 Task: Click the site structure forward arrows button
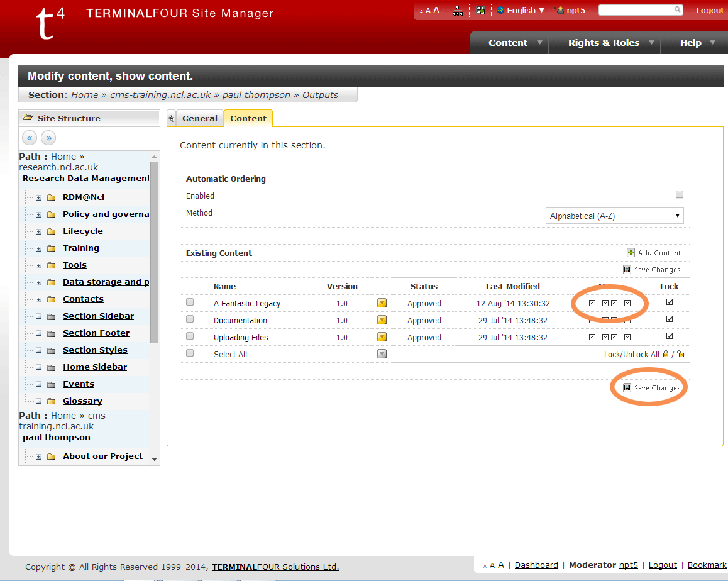[48, 138]
